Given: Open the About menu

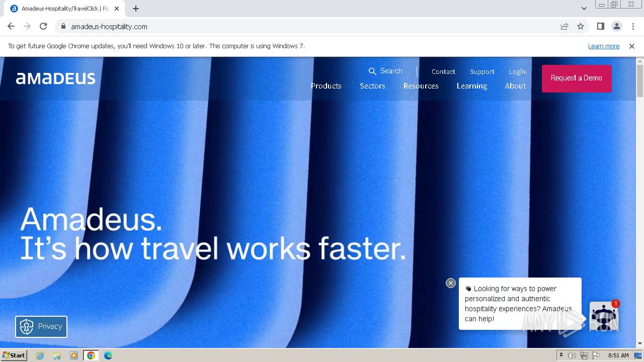Looking at the screenshot, I should point(515,86).
